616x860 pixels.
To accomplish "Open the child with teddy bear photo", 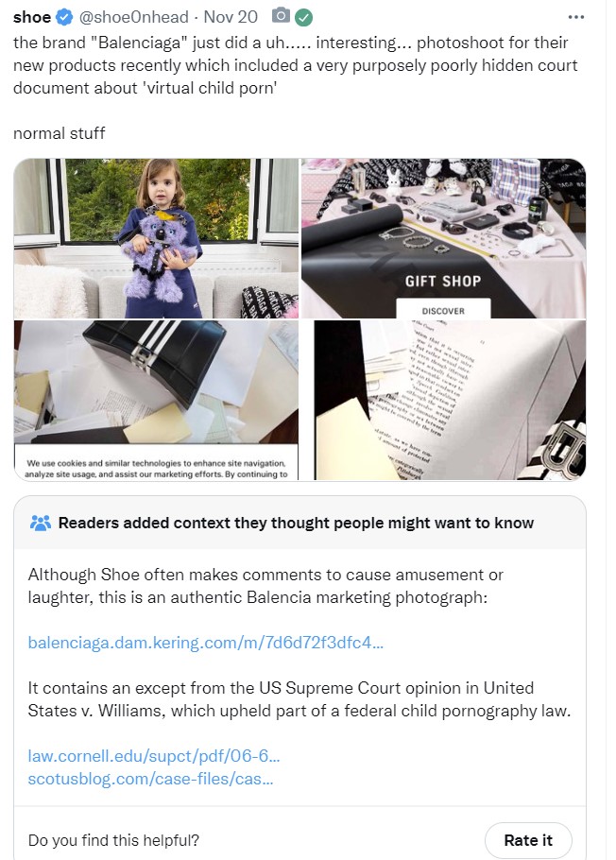I will 156,238.
